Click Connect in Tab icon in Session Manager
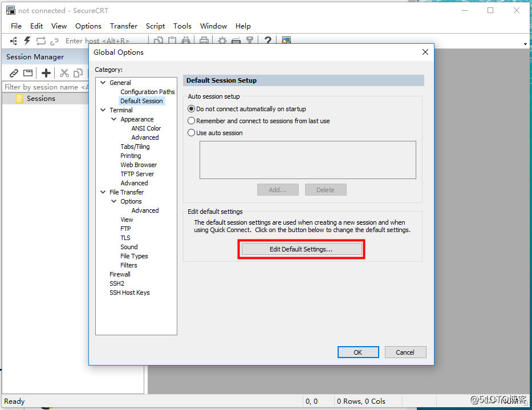Image resolution: width=532 pixels, height=410 pixels. 28,73
